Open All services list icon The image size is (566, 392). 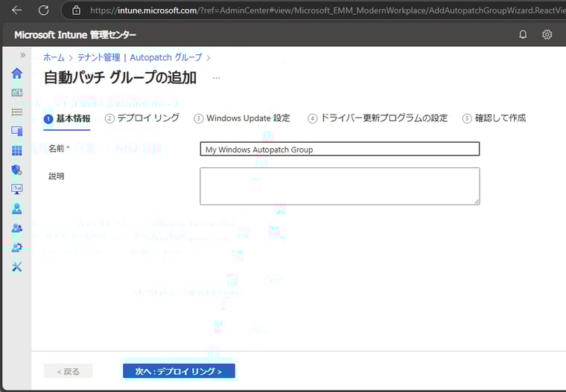(17, 112)
